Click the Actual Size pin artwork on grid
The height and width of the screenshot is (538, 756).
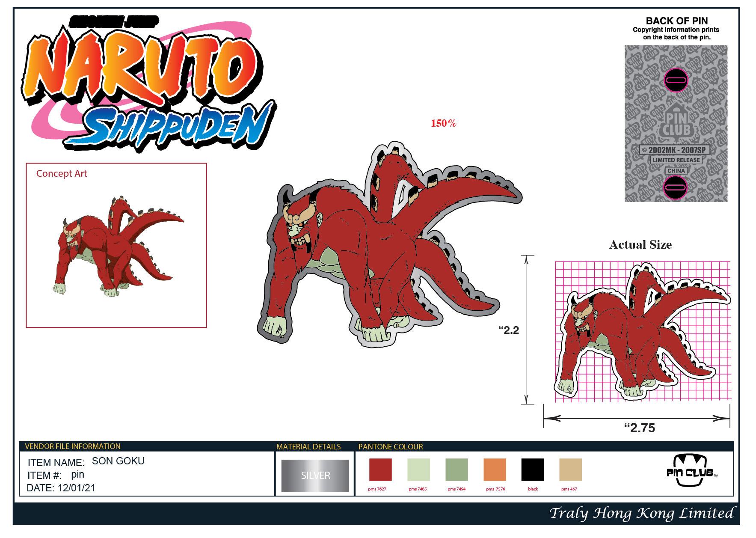tap(642, 332)
